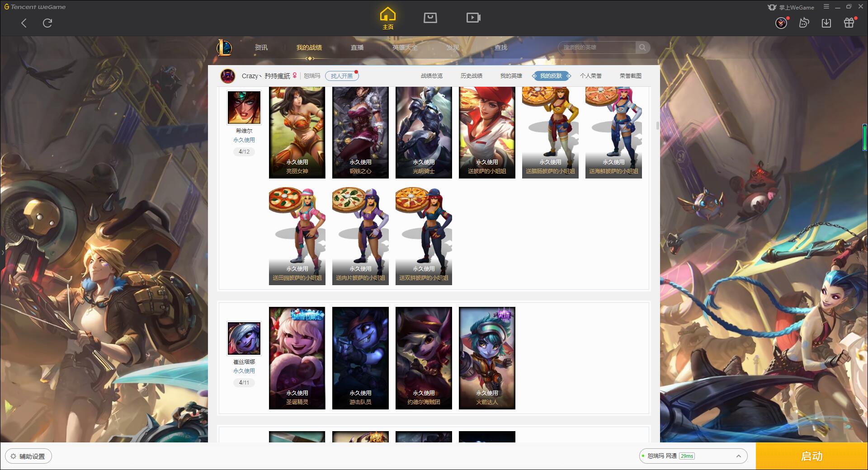Click the 4/12 skin count badge

pyautogui.click(x=244, y=152)
